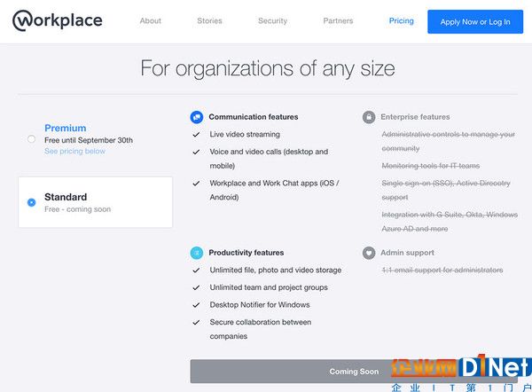
Task: Select the Premium plan radio button
Action: pyautogui.click(x=31, y=139)
